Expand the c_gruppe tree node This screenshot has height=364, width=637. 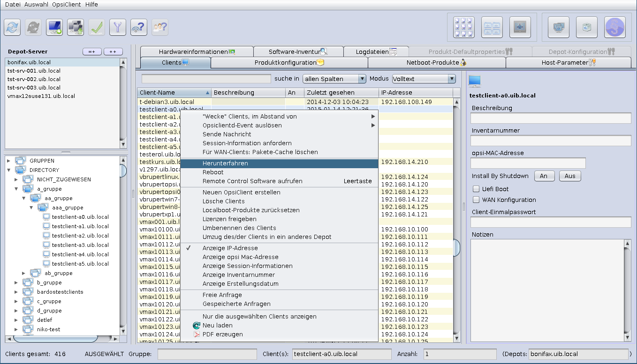coord(16,301)
